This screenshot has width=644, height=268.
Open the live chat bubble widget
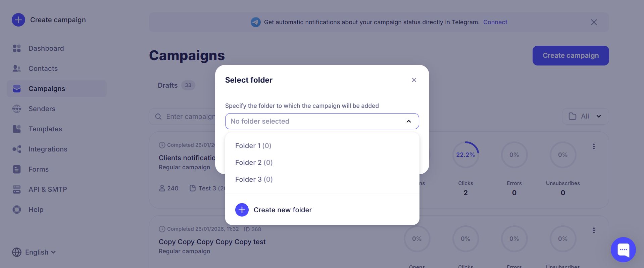click(x=623, y=250)
